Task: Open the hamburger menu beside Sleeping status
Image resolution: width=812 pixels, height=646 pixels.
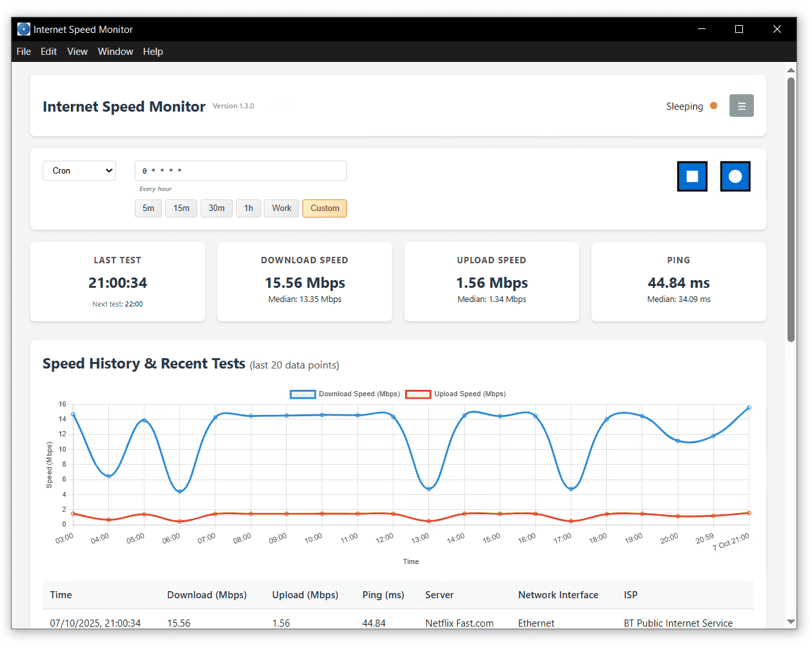Action: click(x=741, y=105)
